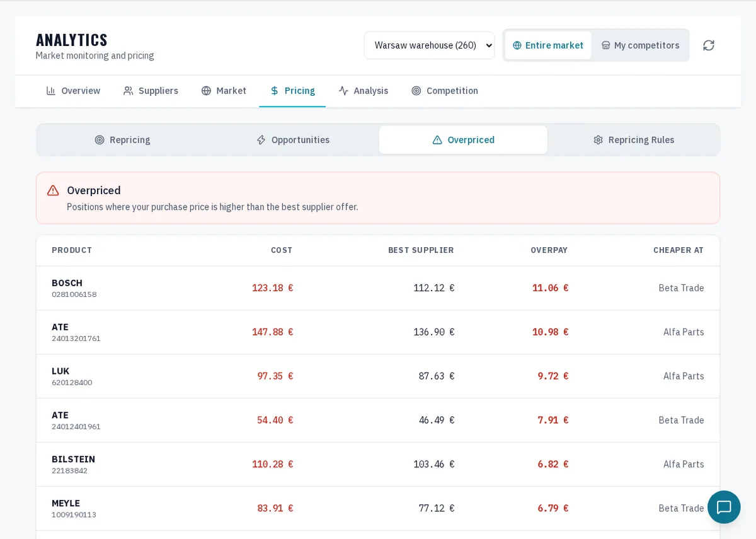Switch to the Opportunities sub-tab
Image resolution: width=756 pixels, height=539 pixels.
click(x=293, y=140)
